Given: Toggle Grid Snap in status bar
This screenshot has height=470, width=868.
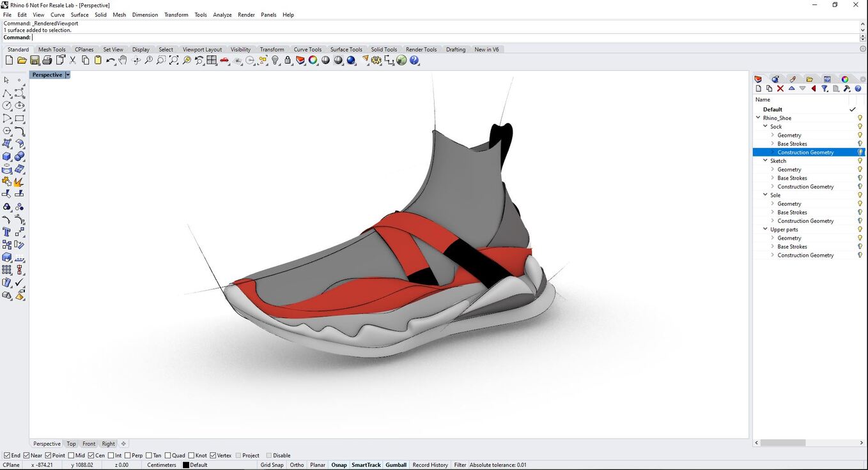Looking at the screenshot, I should click(272, 465).
